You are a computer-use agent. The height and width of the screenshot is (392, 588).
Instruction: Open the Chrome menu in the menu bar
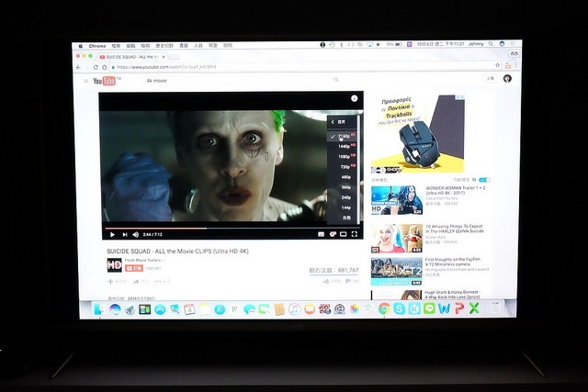pyautogui.click(x=96, y=44)
